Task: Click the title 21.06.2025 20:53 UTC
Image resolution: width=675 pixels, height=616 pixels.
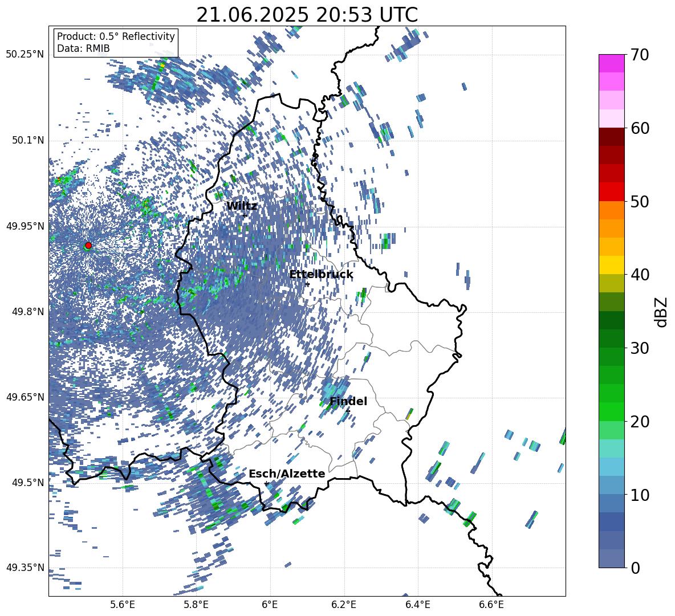Action: 307,15
